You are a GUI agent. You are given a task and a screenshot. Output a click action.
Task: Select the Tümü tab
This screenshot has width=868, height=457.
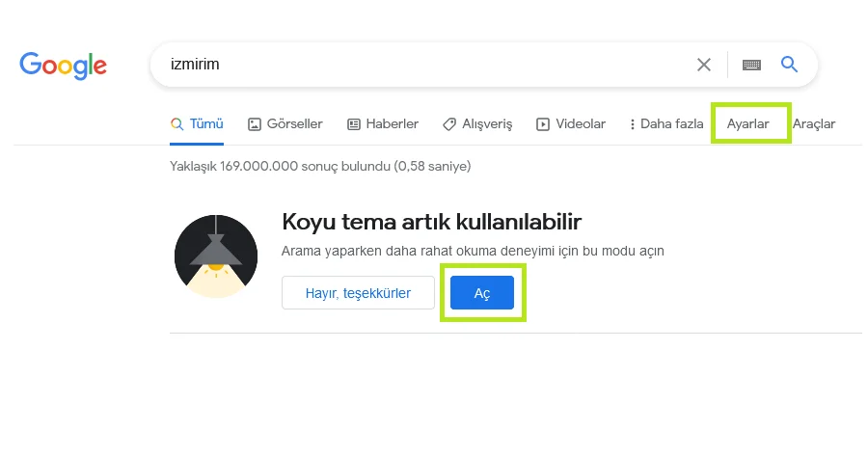197,124
